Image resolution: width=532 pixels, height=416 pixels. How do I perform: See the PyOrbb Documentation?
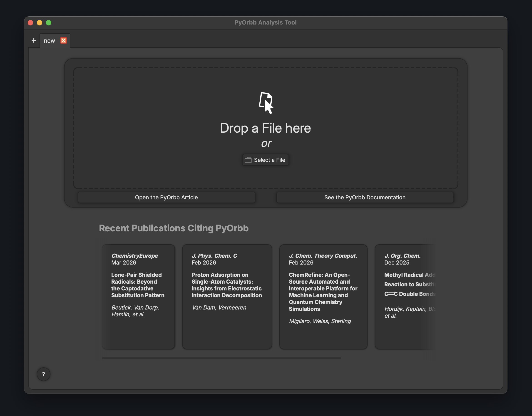[365, 197]
